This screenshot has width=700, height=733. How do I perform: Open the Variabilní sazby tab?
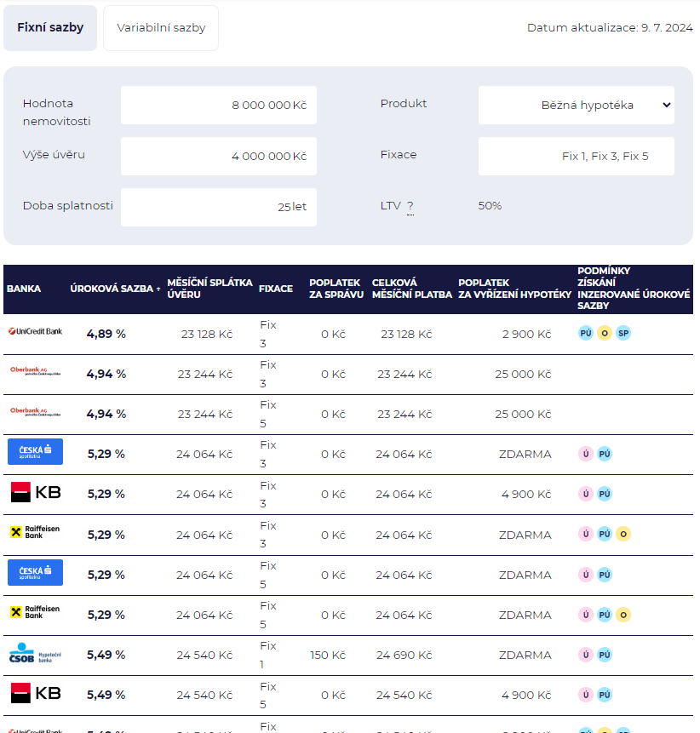point(161,28)
